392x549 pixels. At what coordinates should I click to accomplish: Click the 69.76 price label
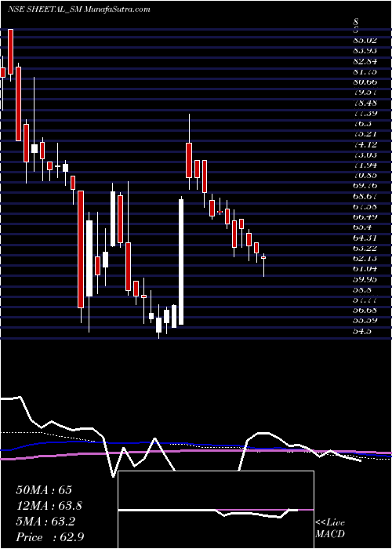click(365, 186)
